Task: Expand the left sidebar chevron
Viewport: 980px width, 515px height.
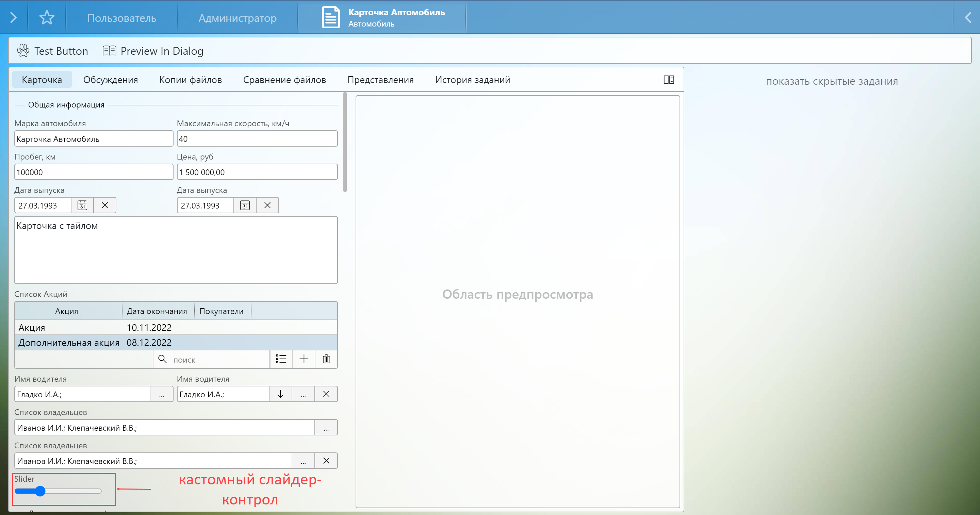Action: 13,17
